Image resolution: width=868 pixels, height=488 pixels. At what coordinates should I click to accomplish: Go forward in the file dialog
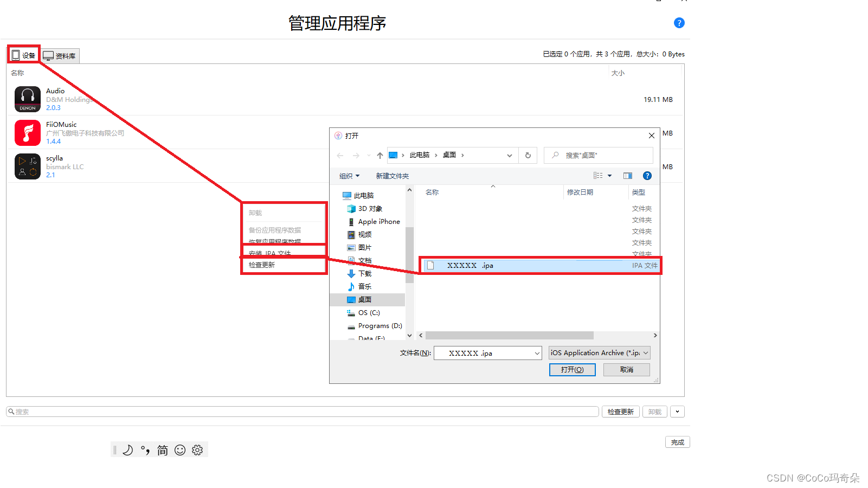356,156
